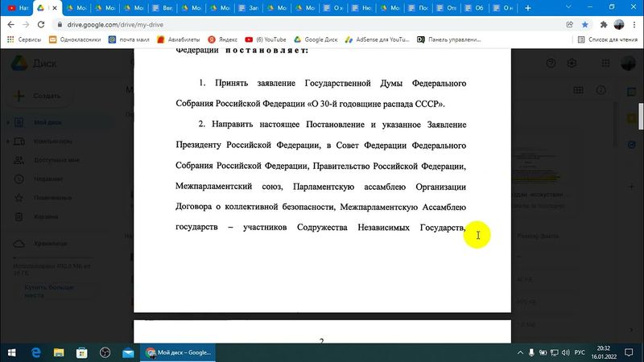This screenshot has height=362, width=644.
Task: Open OBS Studio from the taskbar
Action: pyautogui.click(x=105, y=352)
